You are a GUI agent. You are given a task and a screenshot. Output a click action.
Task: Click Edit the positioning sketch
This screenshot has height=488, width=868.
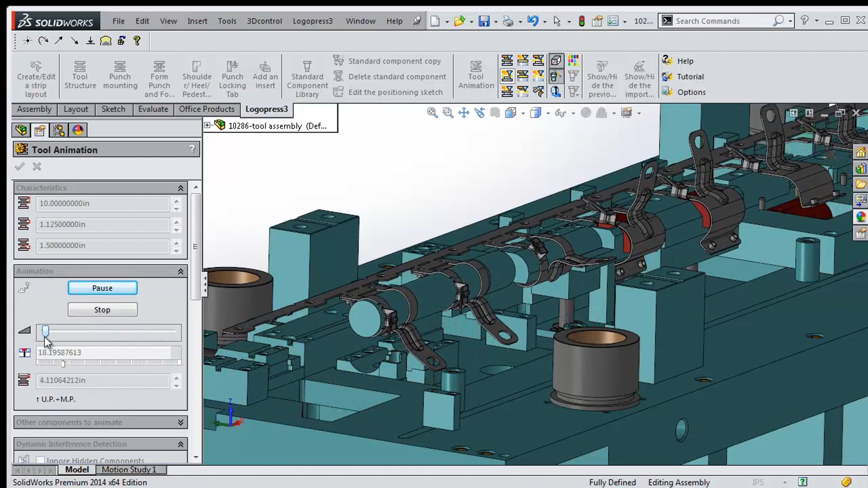click(388, 92)
